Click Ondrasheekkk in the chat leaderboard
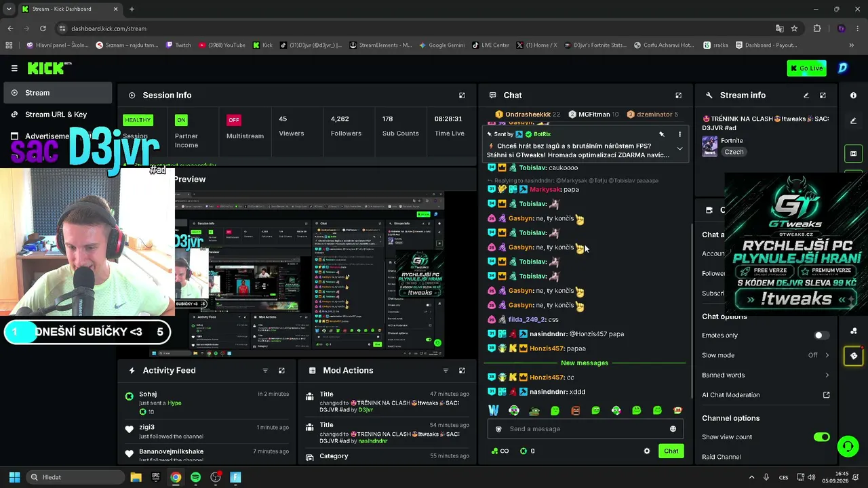This screenshot has height=488, width=868. (x=528, y=115)
